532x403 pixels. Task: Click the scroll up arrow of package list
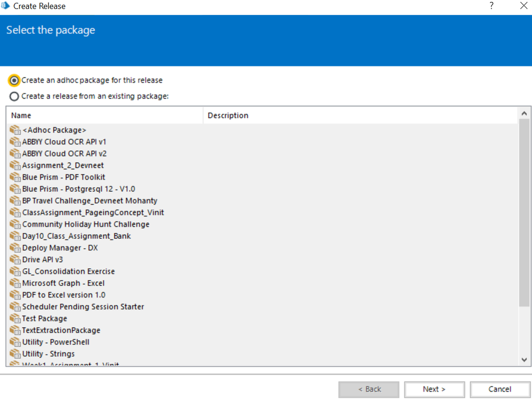[524, 114]
